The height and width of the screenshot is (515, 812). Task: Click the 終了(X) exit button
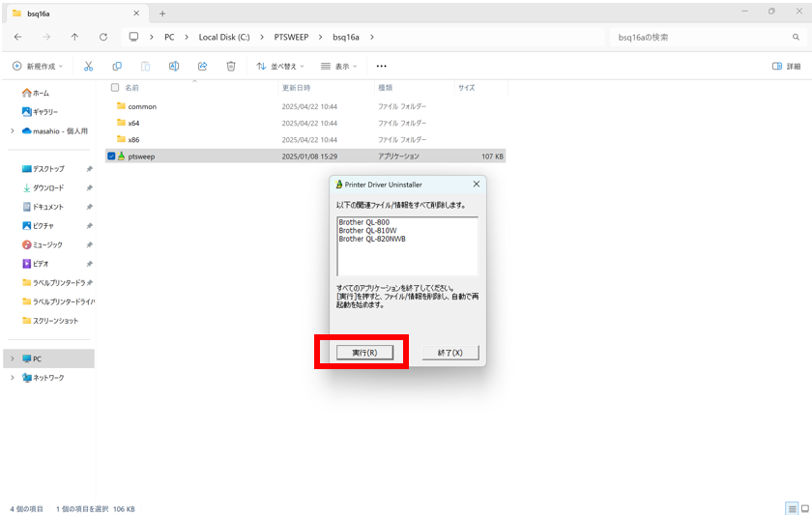tap(450, 353)
